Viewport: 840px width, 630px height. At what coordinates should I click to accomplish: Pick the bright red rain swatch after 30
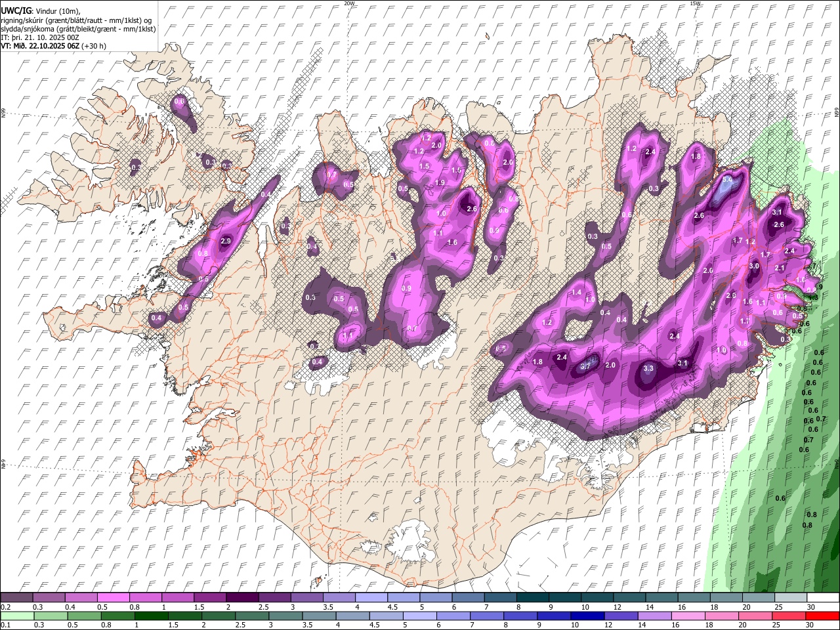pyautogui.click(x=823, y=616)
